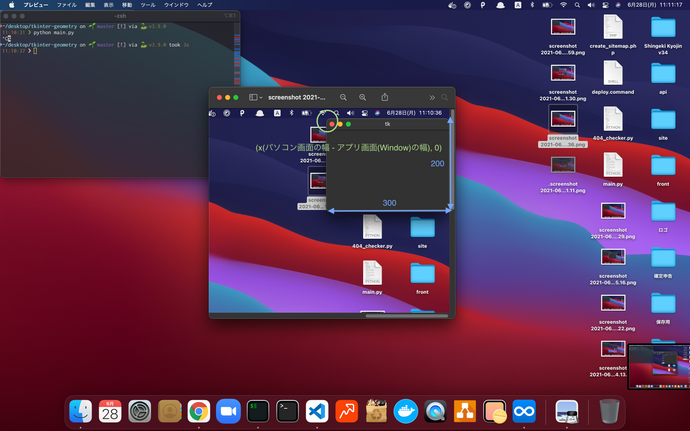Open the orange diagram app in the Dock

(465, 411)
